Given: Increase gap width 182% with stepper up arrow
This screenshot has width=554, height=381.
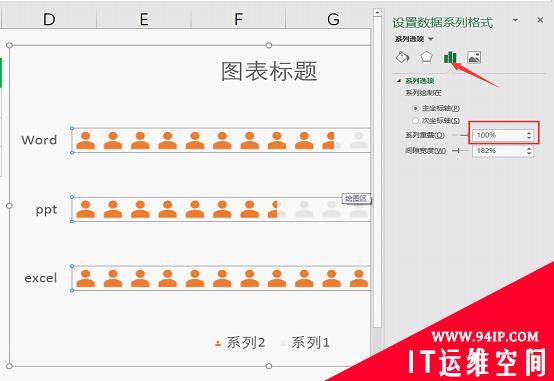Looking at the screenshot, I should pos(529,148).
